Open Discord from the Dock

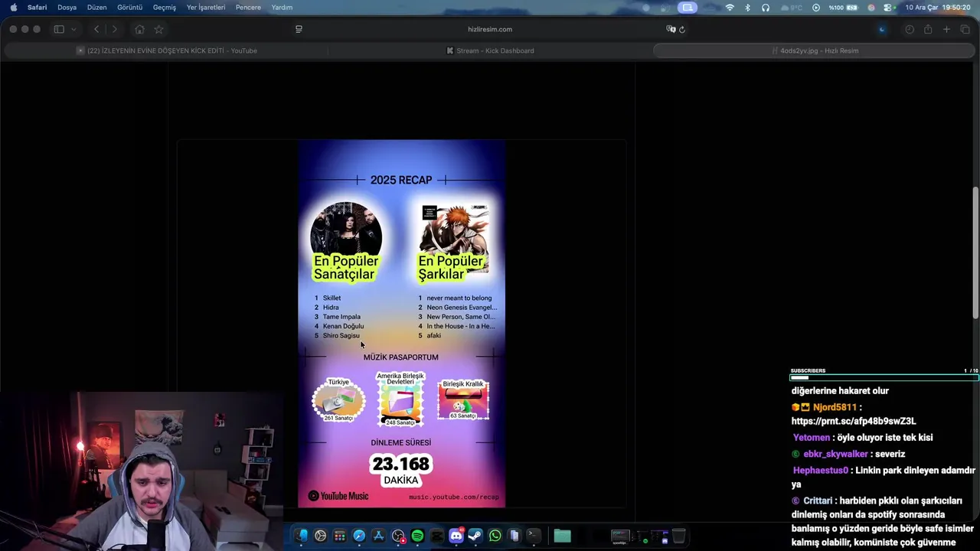pos(456,536)
